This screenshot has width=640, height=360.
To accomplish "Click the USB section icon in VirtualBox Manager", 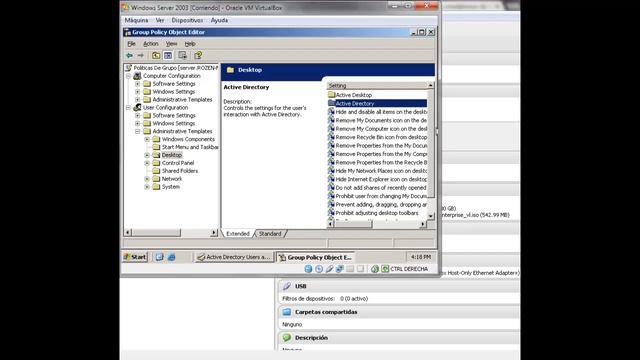I will 287,286.
